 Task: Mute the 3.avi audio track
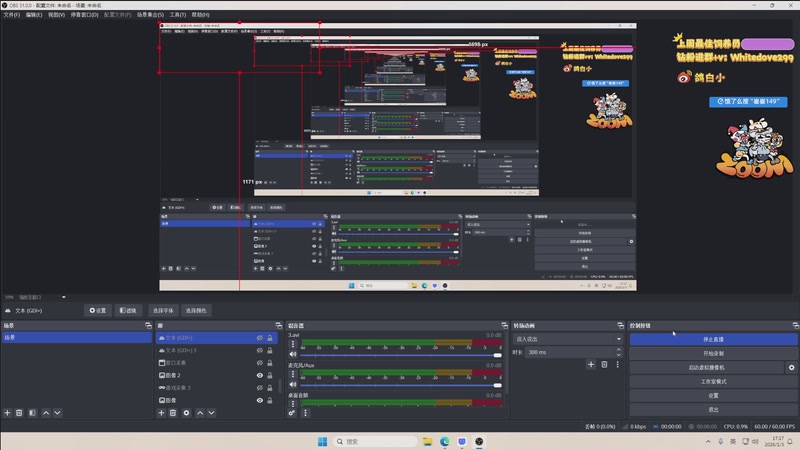point(293,354)
